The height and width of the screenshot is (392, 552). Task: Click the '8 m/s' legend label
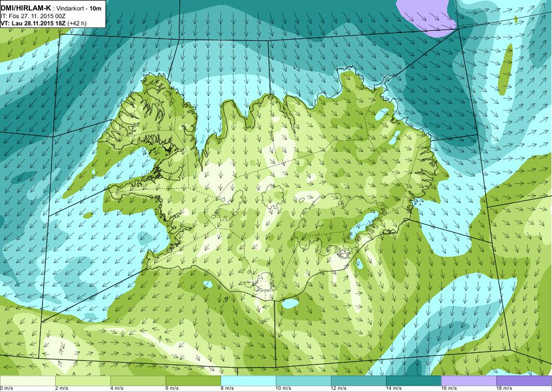(x=227, y=389)
